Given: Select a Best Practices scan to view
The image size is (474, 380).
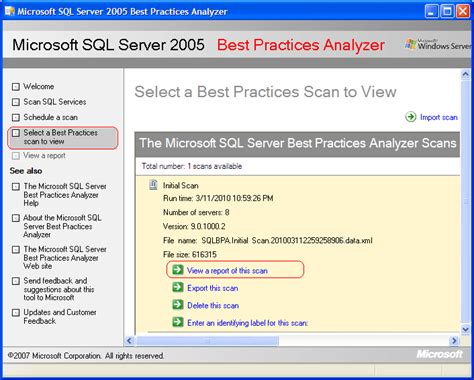Looking at the screenshot, I should coord(60,137).
